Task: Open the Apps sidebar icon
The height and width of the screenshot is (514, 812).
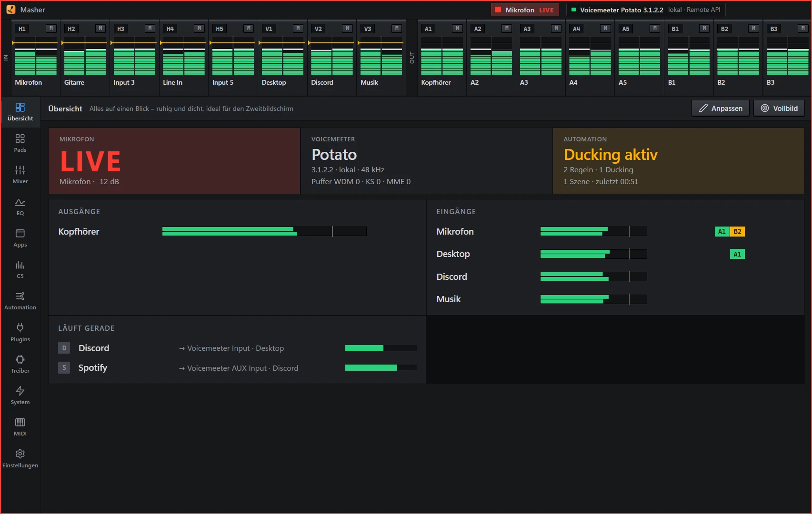Action: (x=20, y=233)
